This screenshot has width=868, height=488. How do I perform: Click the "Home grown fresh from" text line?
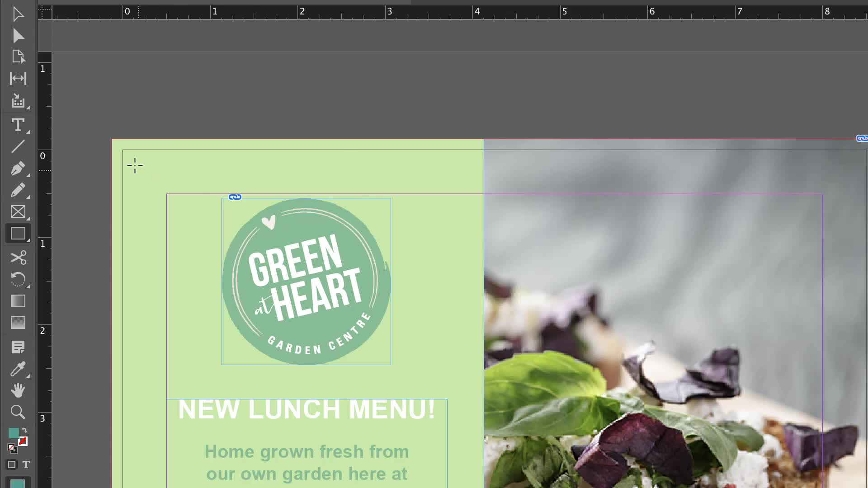click(307, 451)
